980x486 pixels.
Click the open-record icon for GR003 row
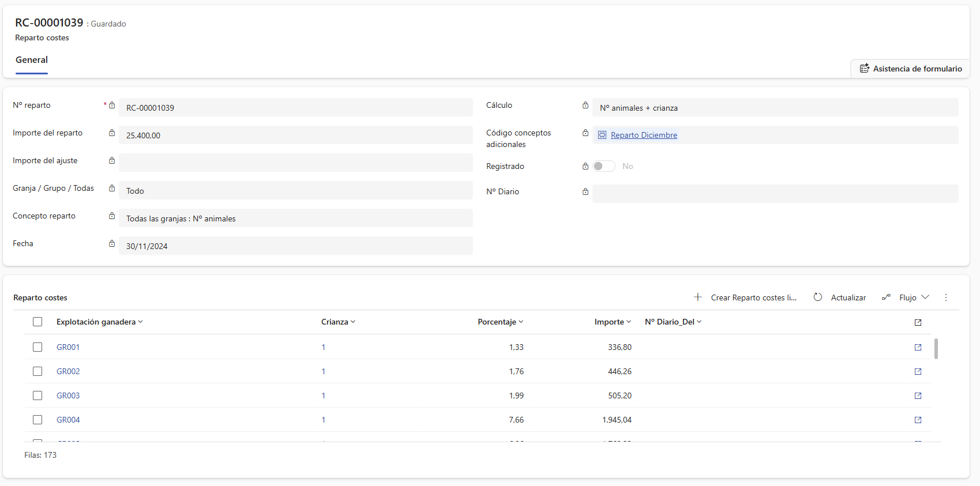(918, 395)
